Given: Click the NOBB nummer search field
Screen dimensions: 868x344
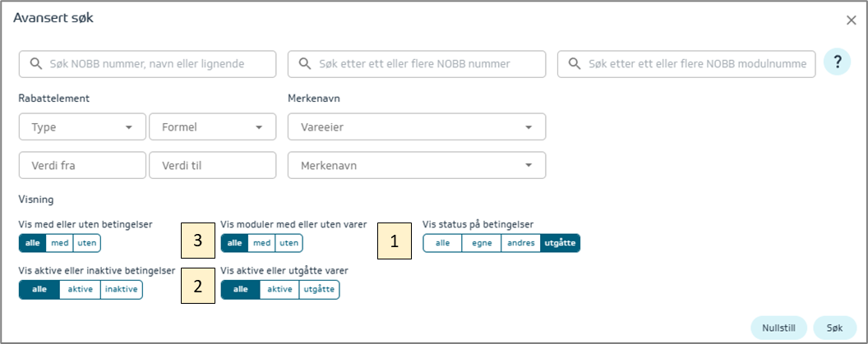Looking at the screenshot, I should pyautogui.click(x=148, y=64).
